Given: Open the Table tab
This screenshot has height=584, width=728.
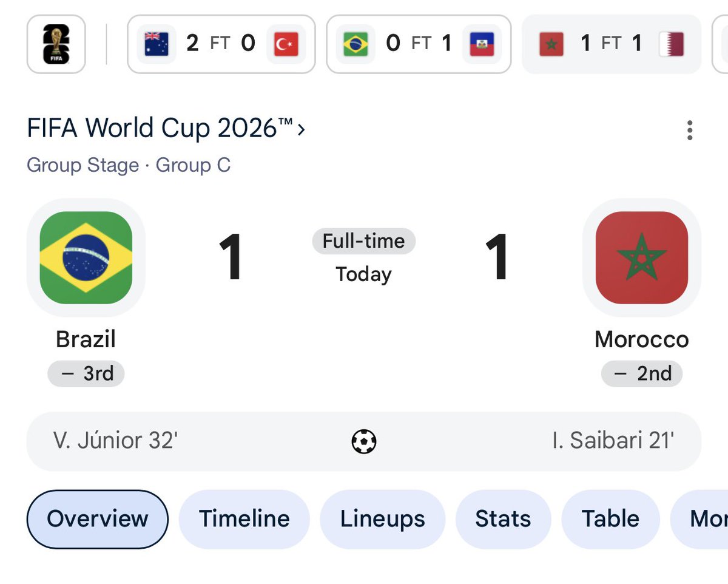Looking at the screenshot, I should 610,519.
